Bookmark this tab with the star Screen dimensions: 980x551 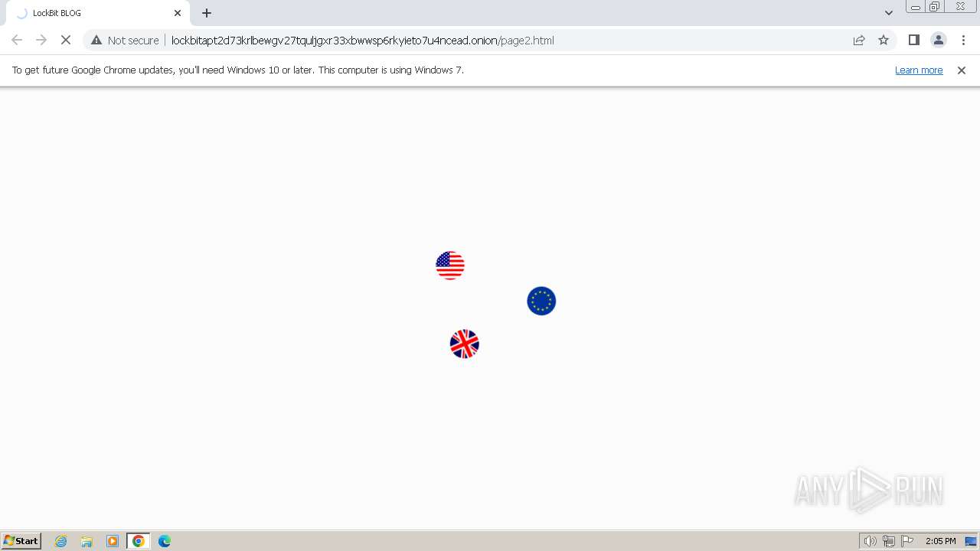coord(884,40)
